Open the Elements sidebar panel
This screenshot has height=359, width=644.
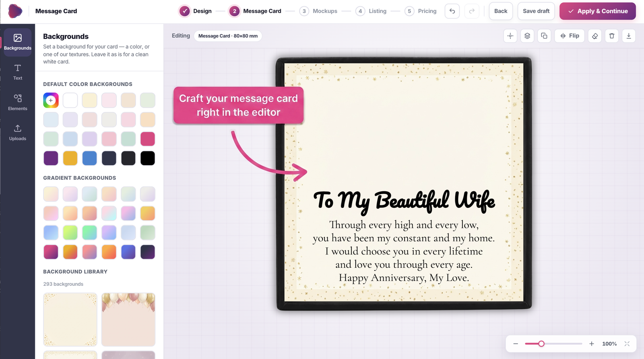[x=18, y=103]
